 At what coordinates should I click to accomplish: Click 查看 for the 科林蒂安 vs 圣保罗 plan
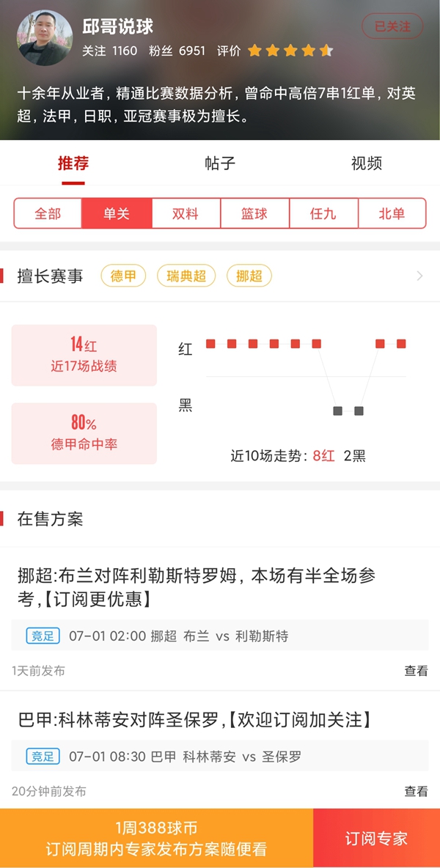[x=416, y=791]
